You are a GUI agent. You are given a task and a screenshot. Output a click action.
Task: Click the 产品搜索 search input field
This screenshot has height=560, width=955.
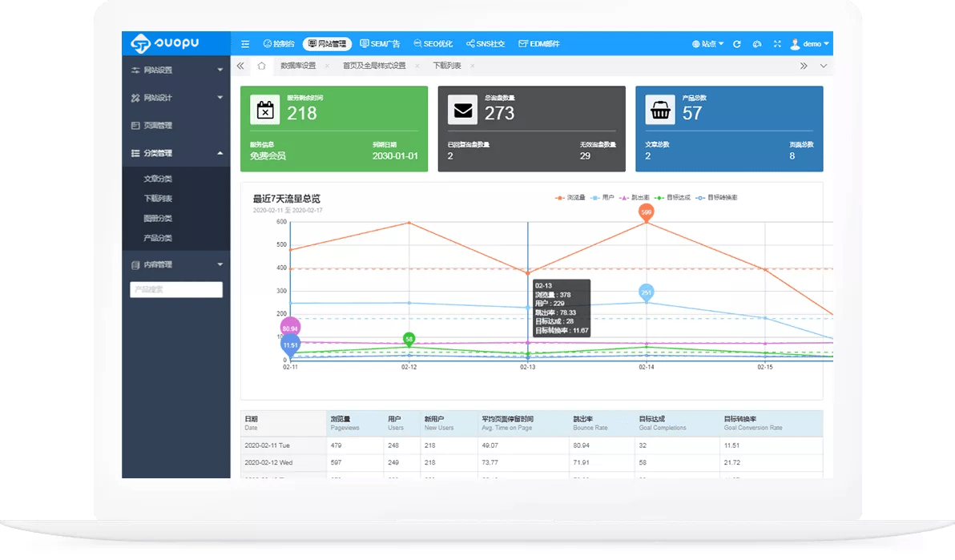(x=176, y=290)
